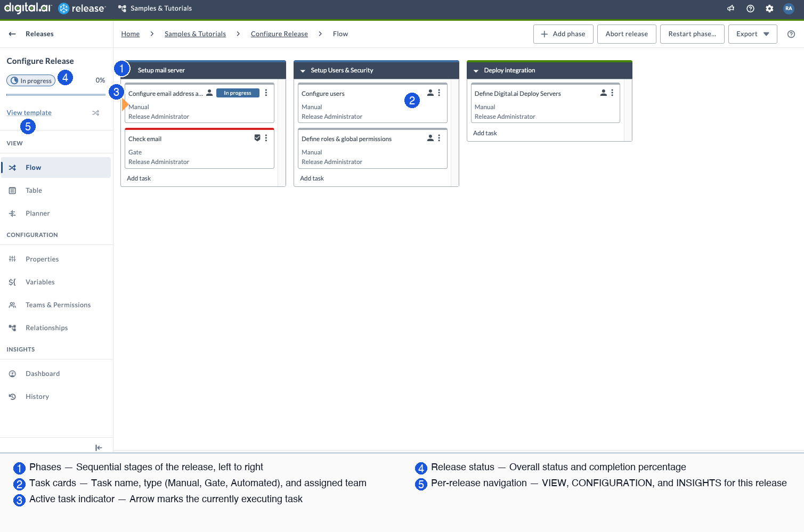804x532 pixels.
Task: Open the help icon in top bar
Action: pyautogui.click(x=750, y=9)
